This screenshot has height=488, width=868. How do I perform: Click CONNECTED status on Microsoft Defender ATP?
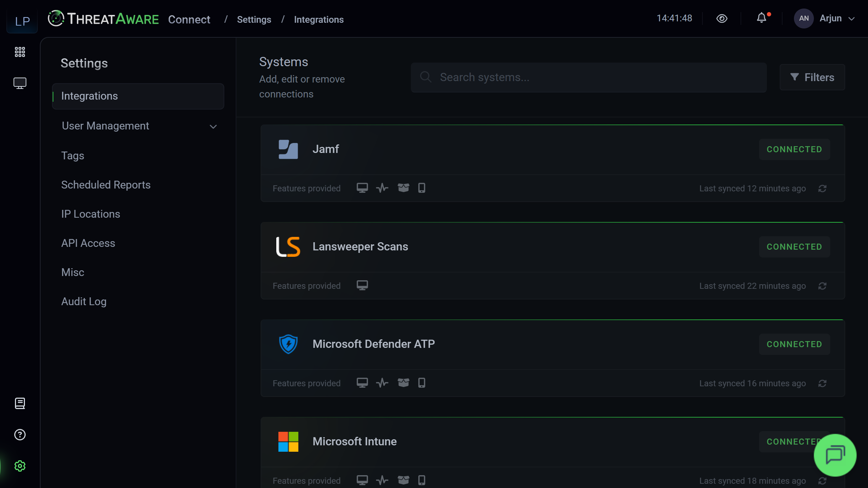pos(794,344)
